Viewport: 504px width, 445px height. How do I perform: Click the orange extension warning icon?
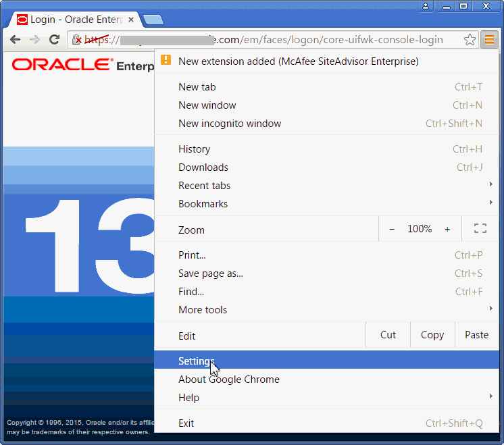click(x=166, y=60)
